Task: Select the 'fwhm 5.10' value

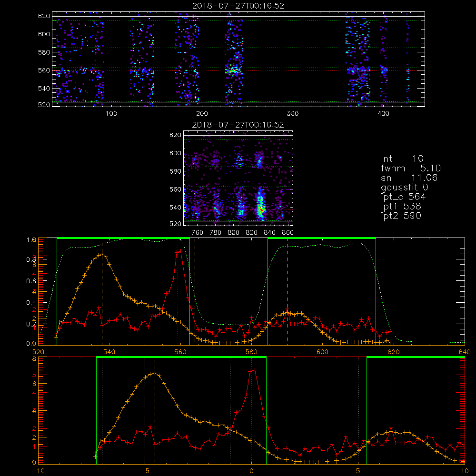Action: pos(430,168)
